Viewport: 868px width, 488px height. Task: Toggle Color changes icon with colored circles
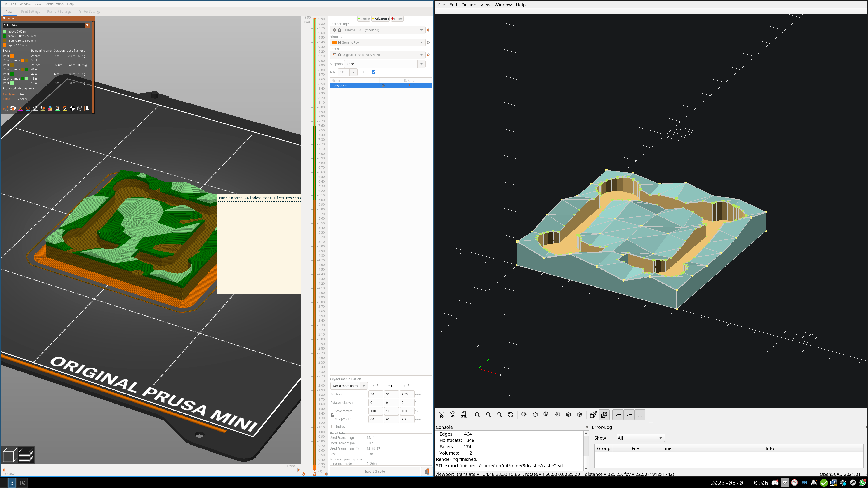(x=50, y=108)
